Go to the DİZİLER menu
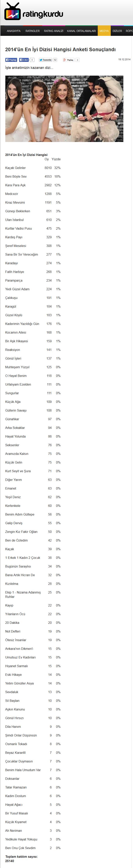The image size is (133, 868). coord(117,31)
